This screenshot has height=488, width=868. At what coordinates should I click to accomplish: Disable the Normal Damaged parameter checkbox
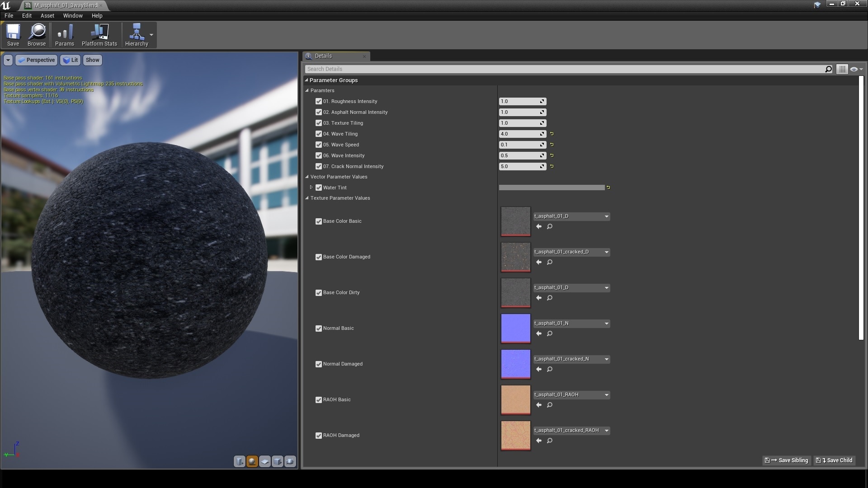[319, 364]
